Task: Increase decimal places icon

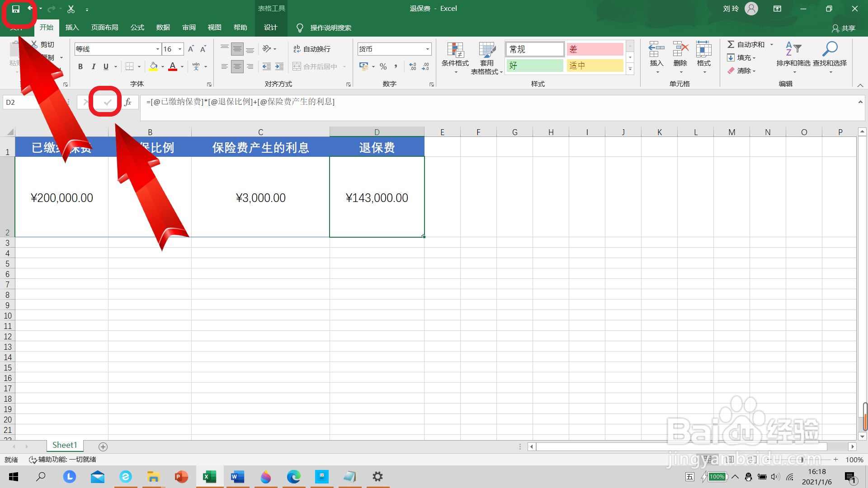Action: pos(413,66)
